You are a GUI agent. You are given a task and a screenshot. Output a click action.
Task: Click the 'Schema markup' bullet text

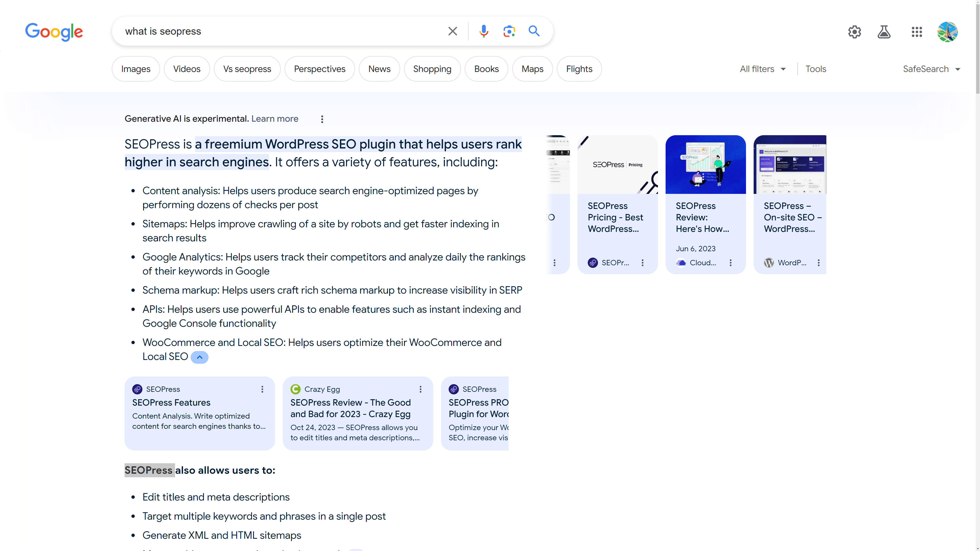click(x=332, y=290)
